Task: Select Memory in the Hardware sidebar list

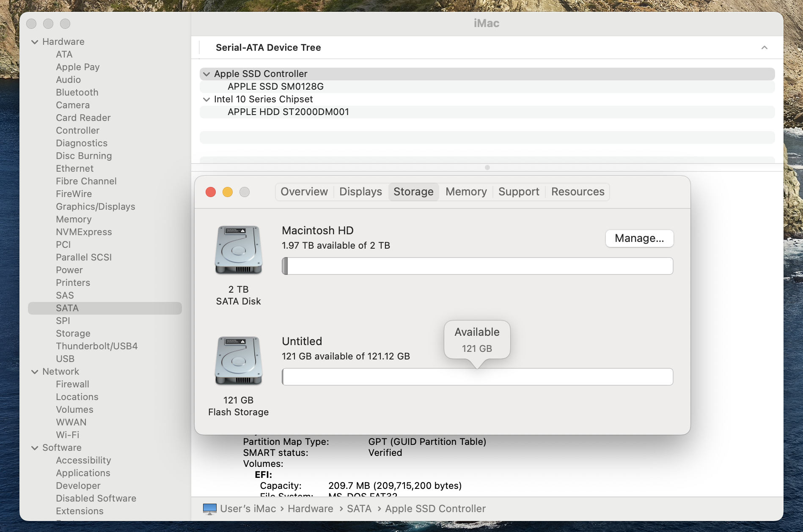Action: (74, 219)
